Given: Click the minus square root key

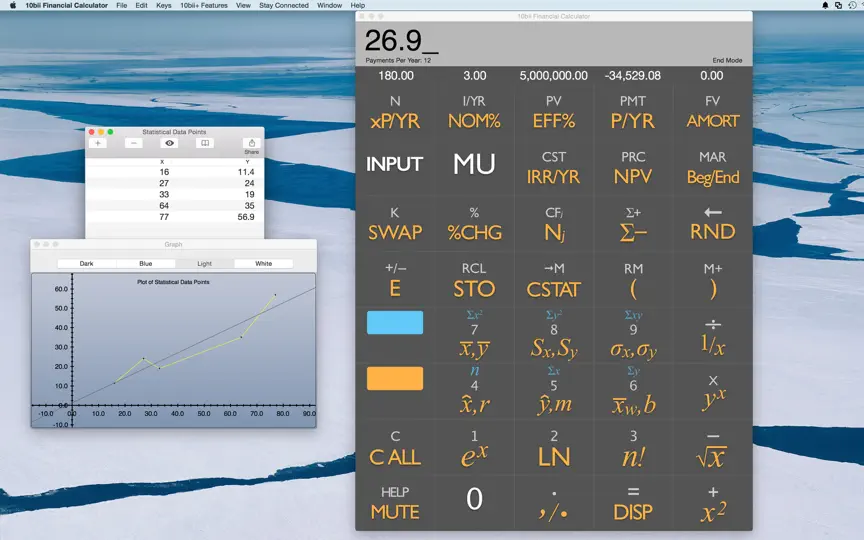Looking at the screenshot, I should coord(712,449).
